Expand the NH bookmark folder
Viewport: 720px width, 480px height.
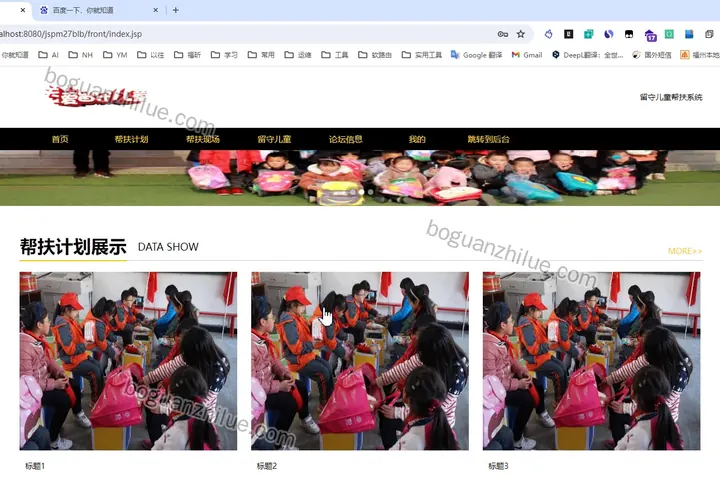point(80,55)
